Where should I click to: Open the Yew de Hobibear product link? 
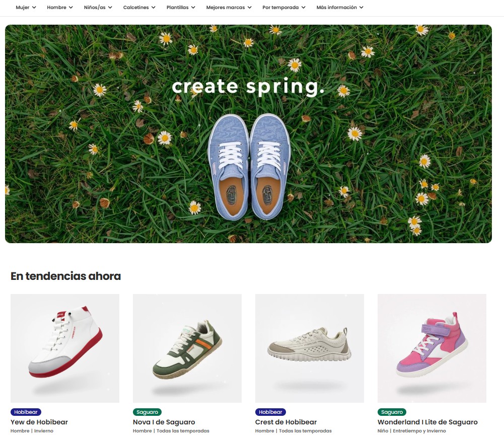point(39,422)
